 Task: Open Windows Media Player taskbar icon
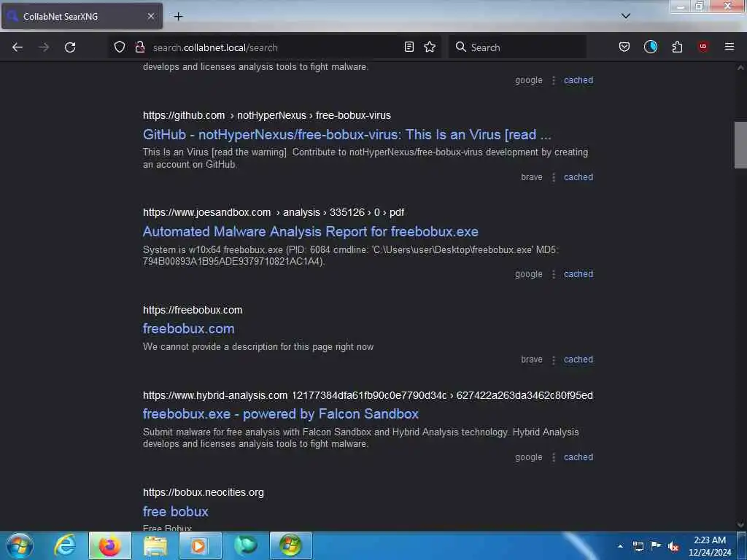point(200,545)
